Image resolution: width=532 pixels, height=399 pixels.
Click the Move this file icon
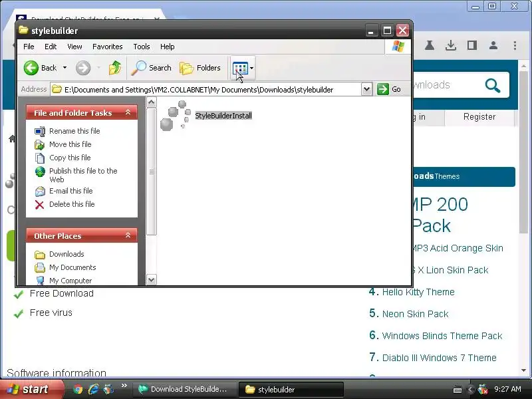click(x=40, y=145)
